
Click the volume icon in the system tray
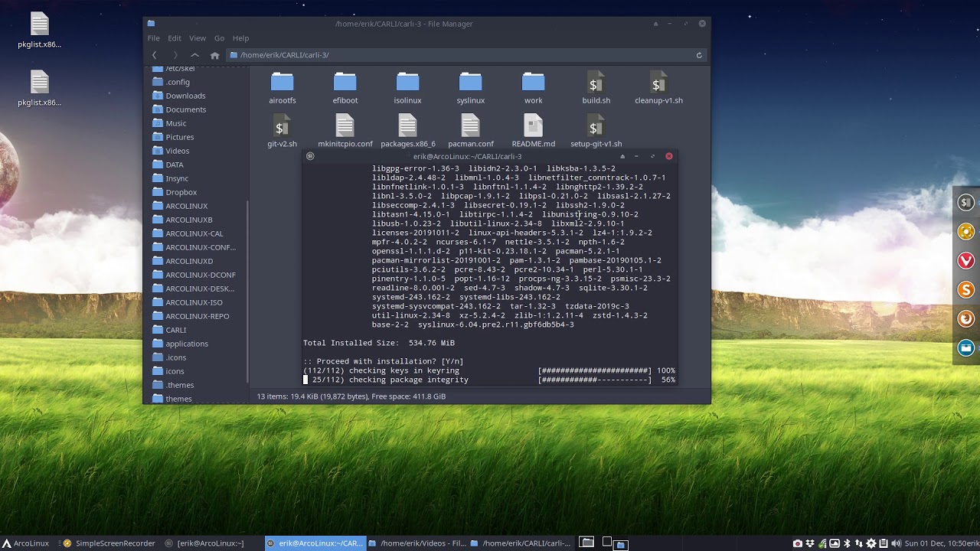pos(896,543)
